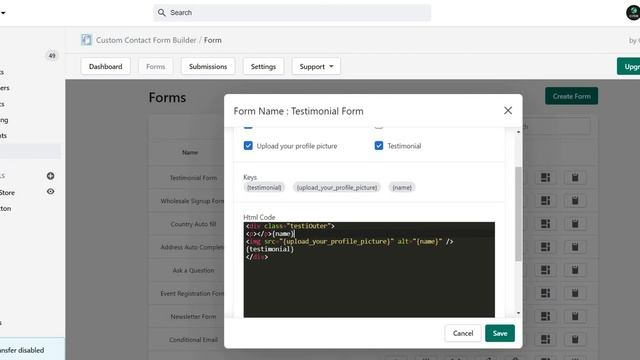This screenshot has width=640, height=360.
Task: Click the Name column header
Action: [190, 152]
